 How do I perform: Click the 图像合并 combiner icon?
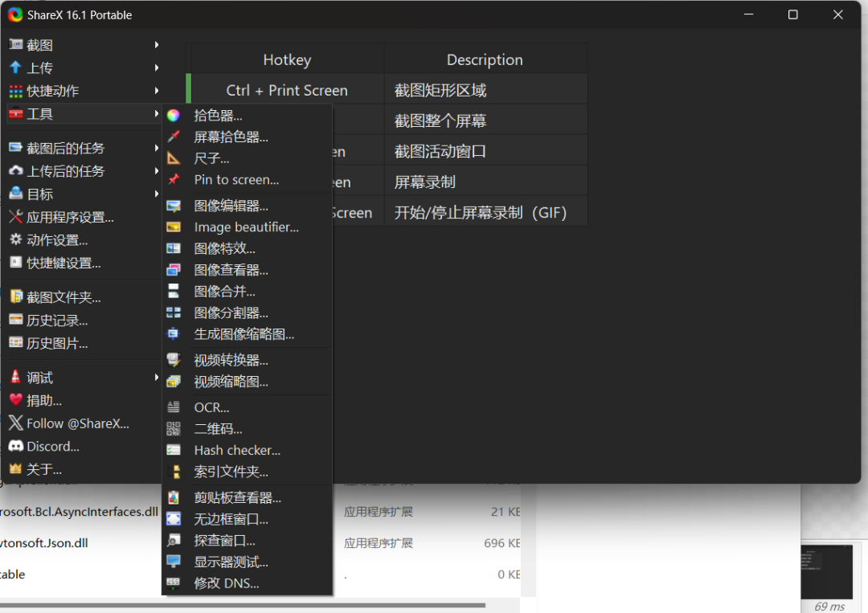(174, 291)
